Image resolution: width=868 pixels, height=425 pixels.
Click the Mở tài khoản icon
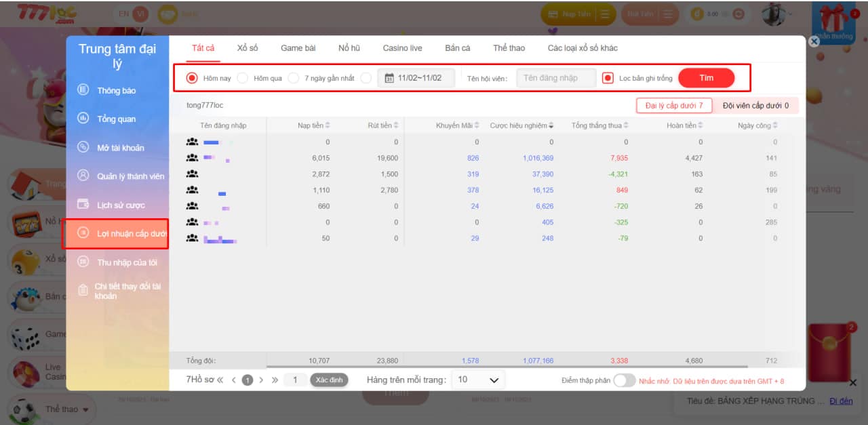pyautogui.click(x=83, y=147)
